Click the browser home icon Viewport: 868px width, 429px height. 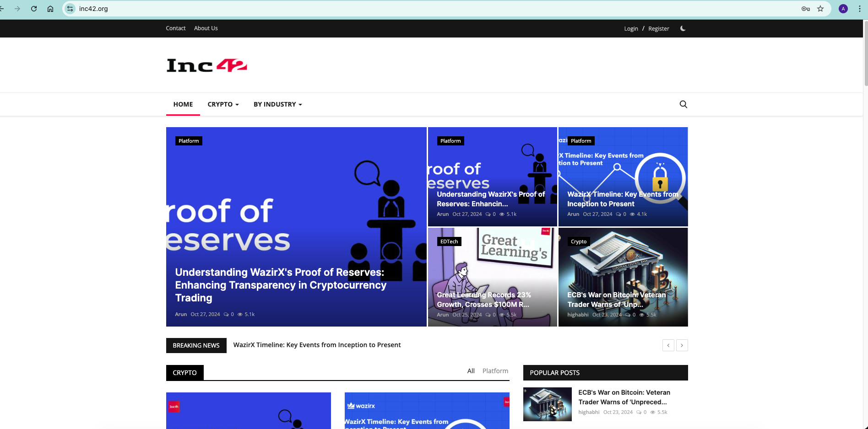[x=50, y=8]
